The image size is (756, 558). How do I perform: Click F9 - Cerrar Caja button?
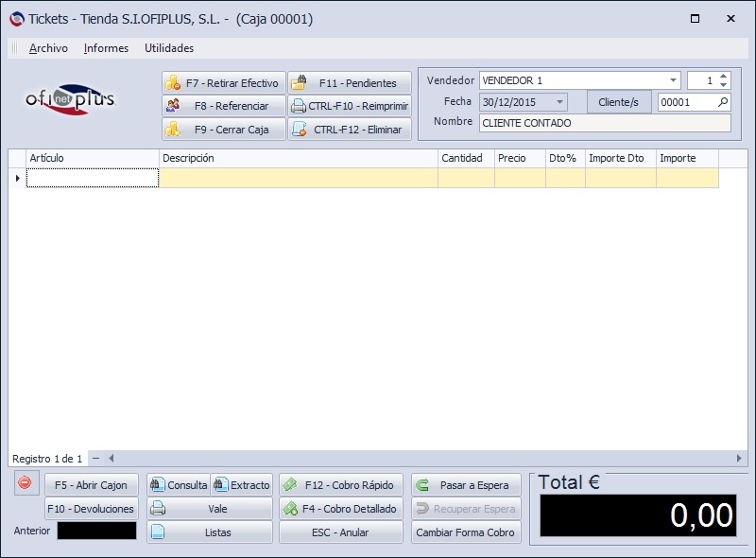click(x=224, y=130)
